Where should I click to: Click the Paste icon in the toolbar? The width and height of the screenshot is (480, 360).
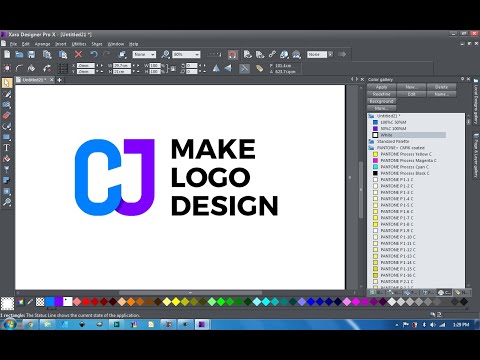coord(63,54)
